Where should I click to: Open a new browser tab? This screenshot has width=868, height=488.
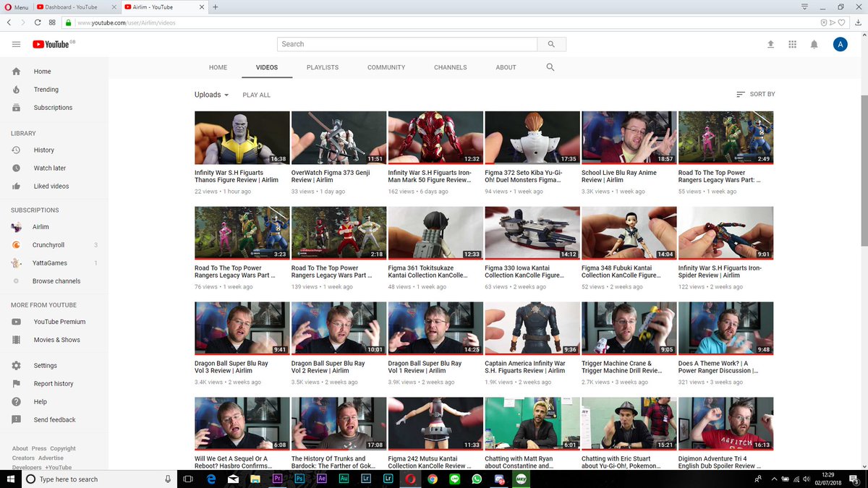point(216,7)
